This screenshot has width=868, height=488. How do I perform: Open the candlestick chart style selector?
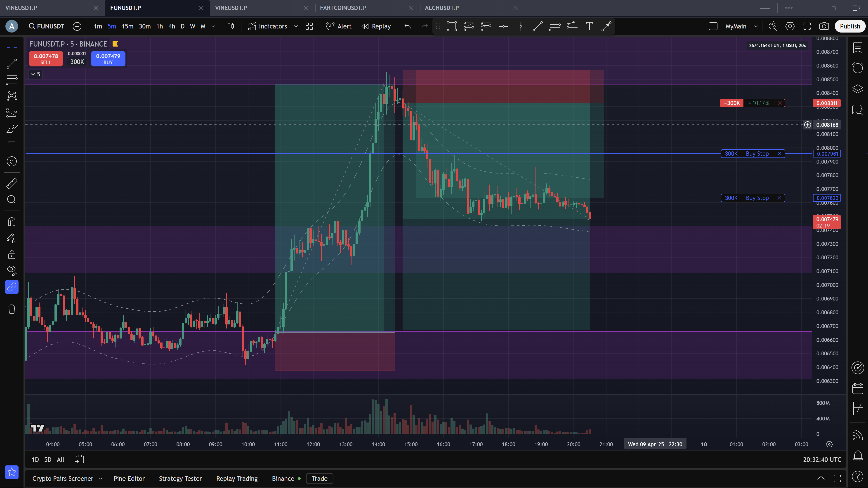click(x=231, y=26)
